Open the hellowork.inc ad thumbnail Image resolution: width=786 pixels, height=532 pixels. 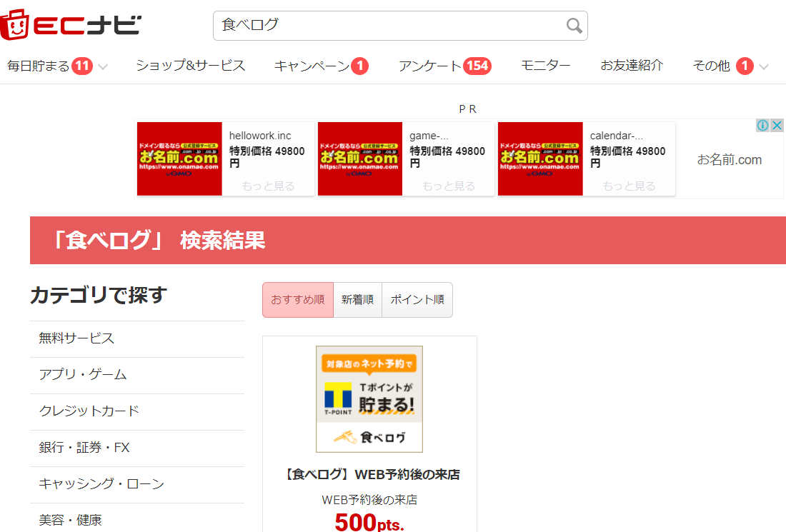[179, 159]
